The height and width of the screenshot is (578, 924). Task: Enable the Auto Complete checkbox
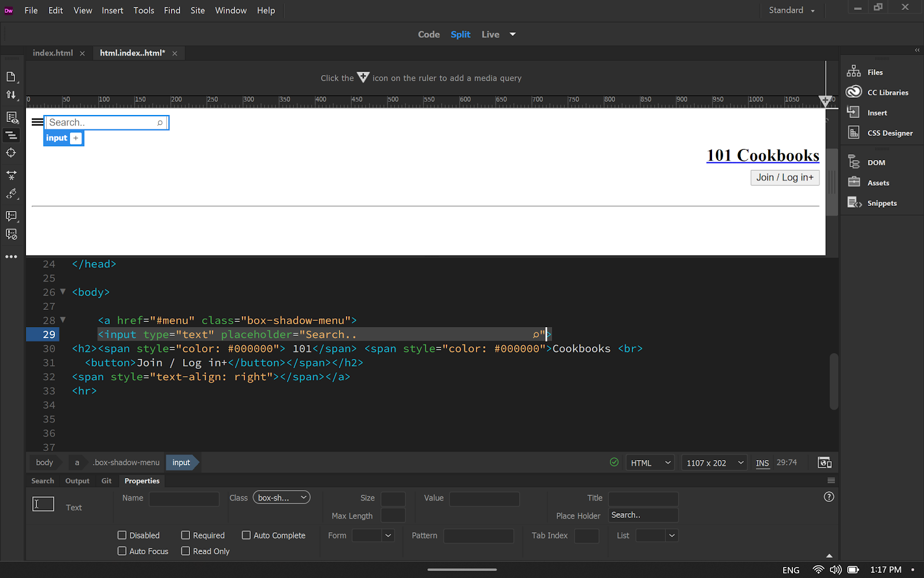[x=246, y=535]
